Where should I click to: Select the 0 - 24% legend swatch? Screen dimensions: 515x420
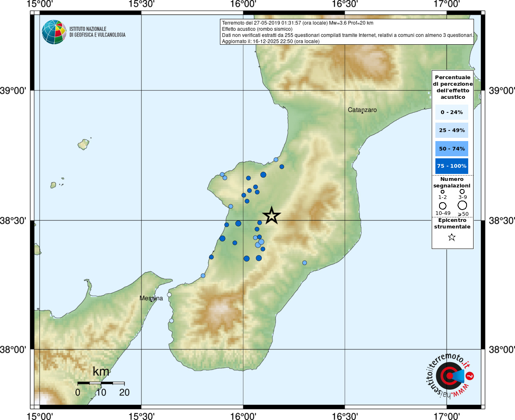pos(451,112)
